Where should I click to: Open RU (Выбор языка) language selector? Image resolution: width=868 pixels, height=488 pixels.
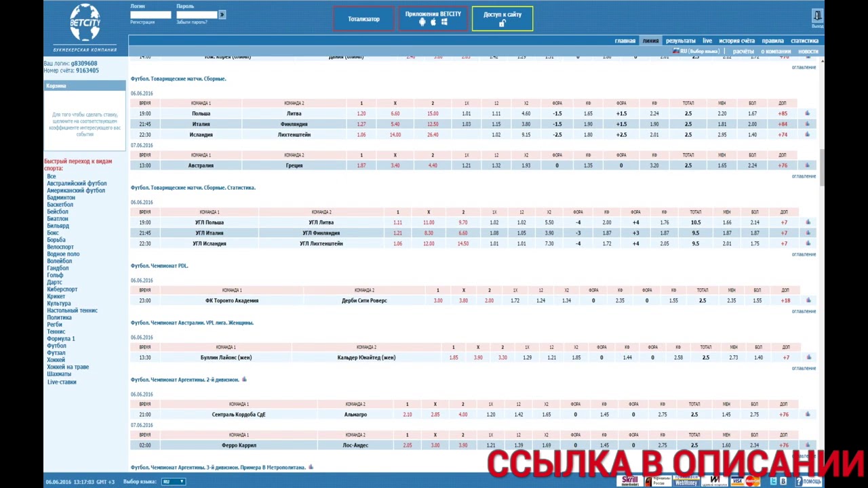point(699,52)
